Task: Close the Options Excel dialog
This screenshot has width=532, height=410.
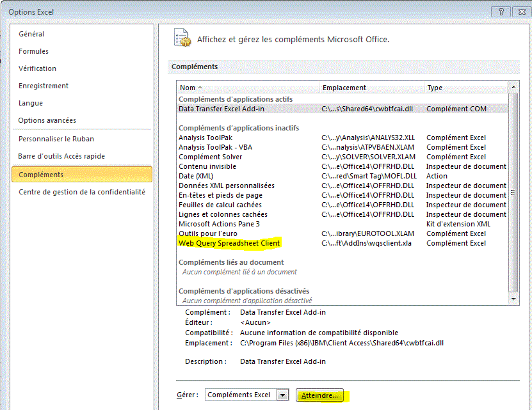Action: (522, 12)
